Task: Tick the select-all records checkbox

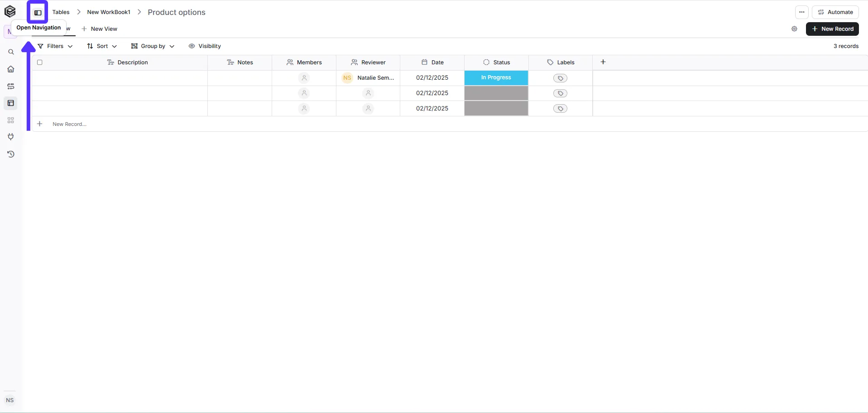Action: tap(40, 62)
